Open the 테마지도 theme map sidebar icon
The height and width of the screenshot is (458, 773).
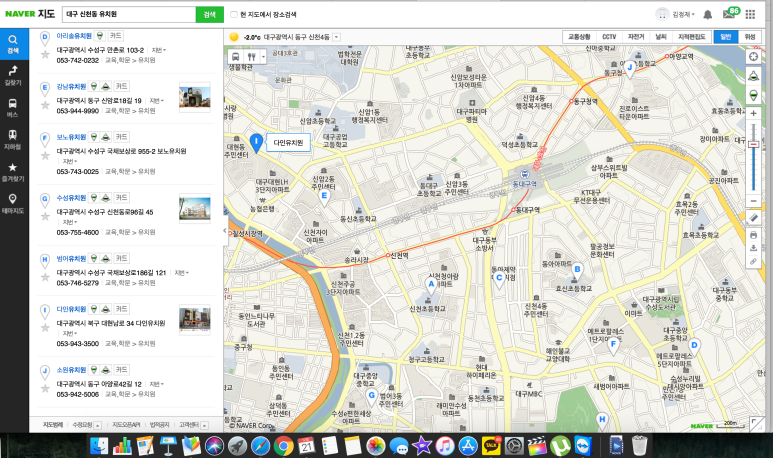[13, 204]
